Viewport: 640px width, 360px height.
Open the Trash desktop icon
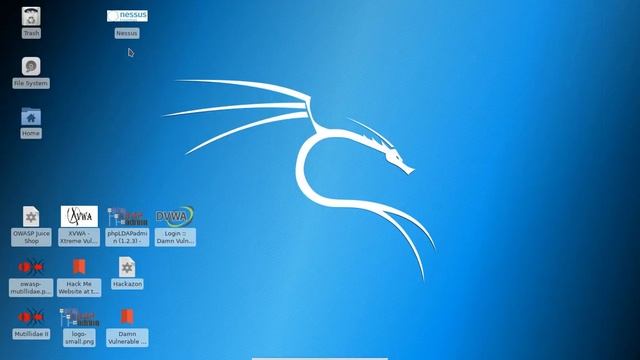31,16
